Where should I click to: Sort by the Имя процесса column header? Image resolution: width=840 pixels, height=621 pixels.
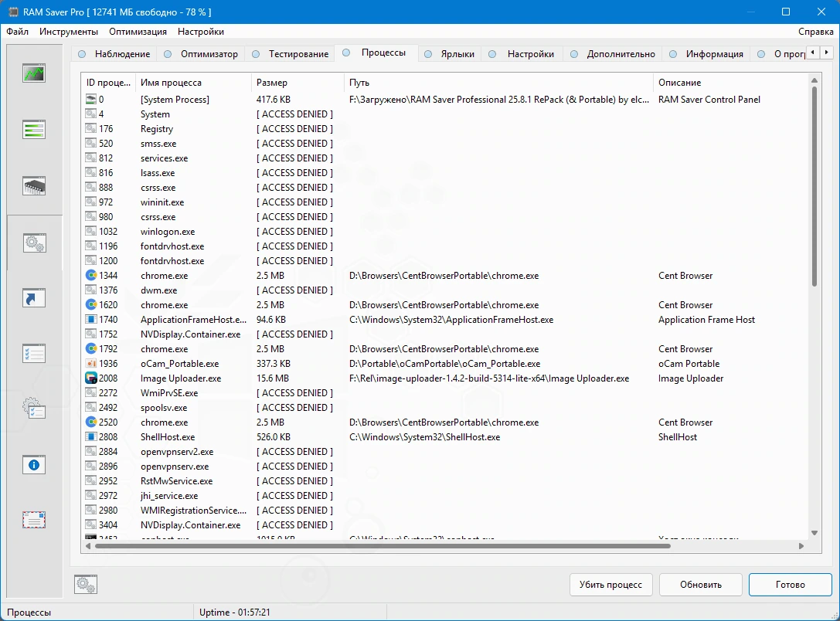click(193, 83)
